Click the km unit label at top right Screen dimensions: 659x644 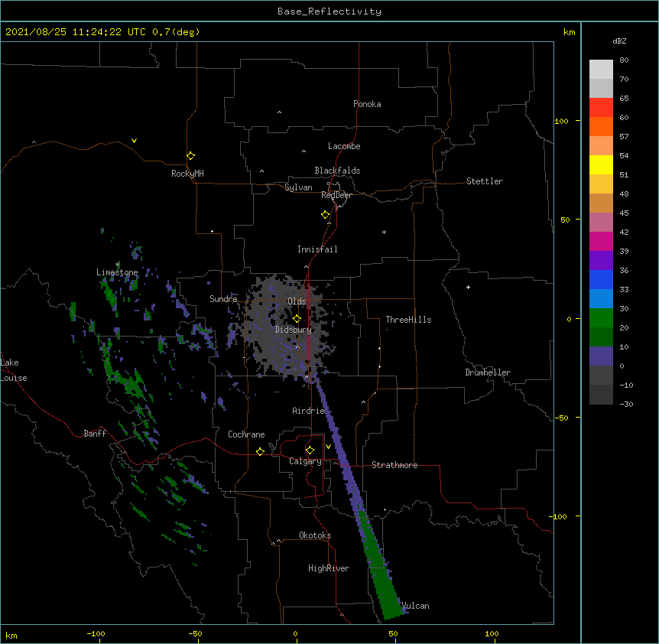[x=570, y=32]
